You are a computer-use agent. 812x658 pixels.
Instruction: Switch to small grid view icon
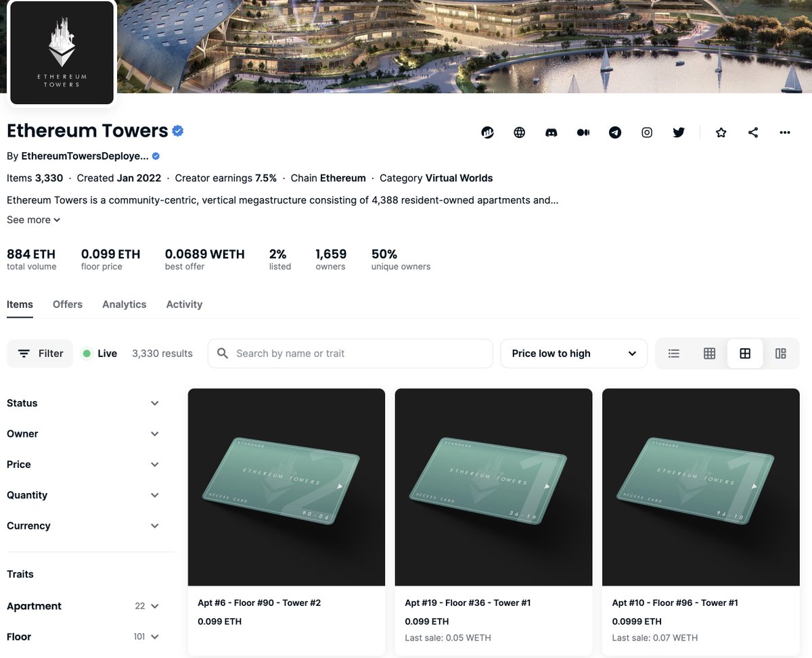click(x=709, y=354)
